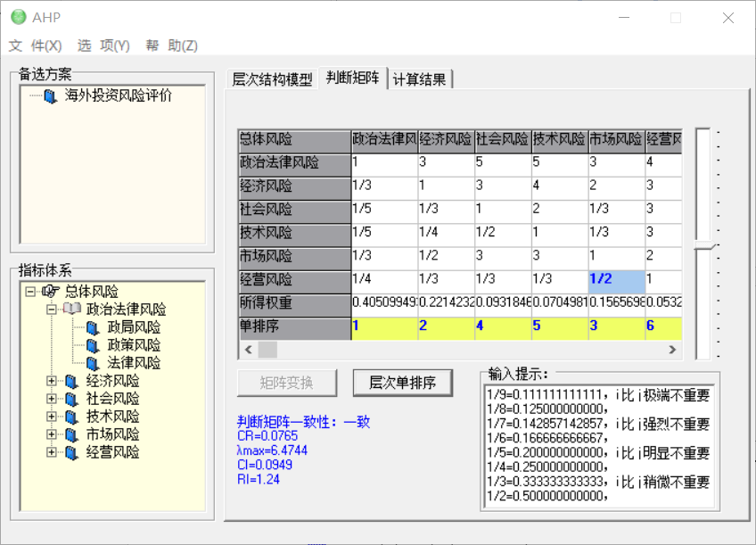Collapse the 总体风险 root tree node
Image resolution: width=756 pixels, height=545 pixels.
30,292
